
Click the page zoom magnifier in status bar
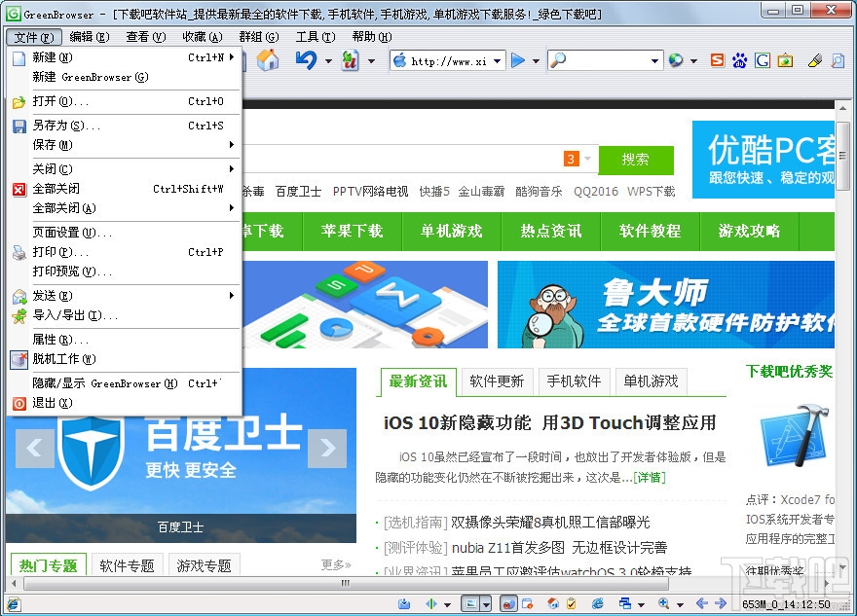(663, 603)
